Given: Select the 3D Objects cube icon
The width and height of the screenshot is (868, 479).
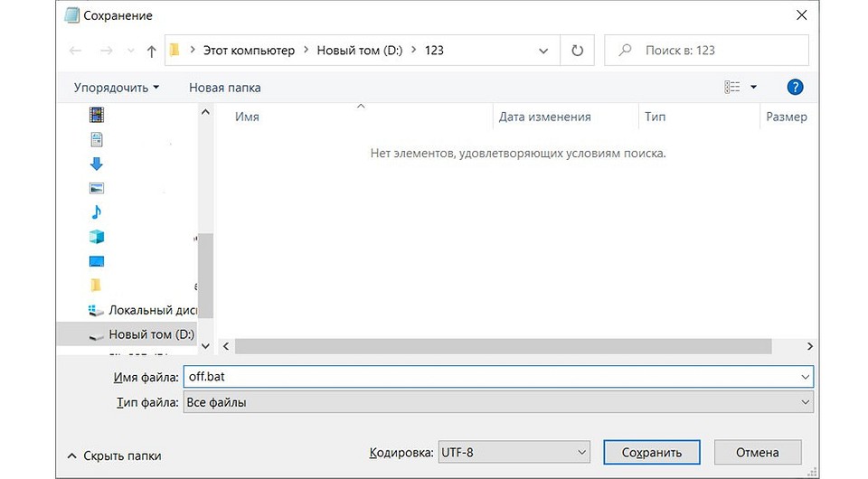Looking at the screenshot, I should click(x=97, y=237).
